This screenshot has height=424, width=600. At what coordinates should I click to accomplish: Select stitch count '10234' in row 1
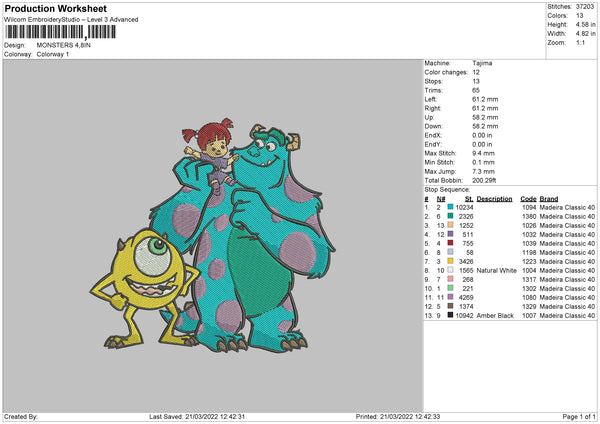[465, 207]
